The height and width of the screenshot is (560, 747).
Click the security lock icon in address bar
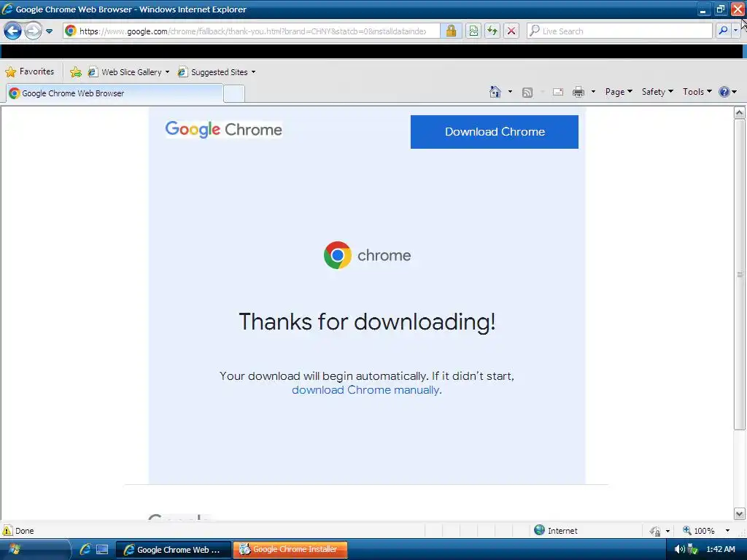coord(451,31)
